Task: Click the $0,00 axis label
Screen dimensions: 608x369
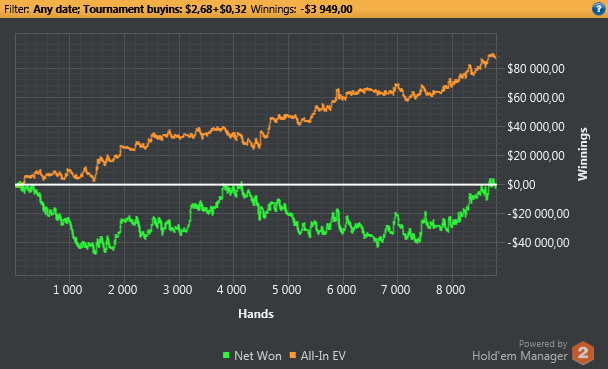Action: point(520,185)
